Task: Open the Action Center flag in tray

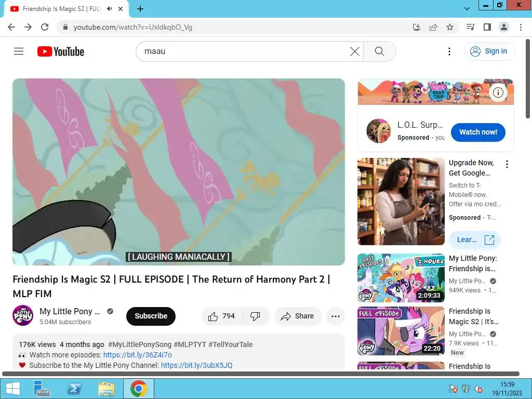Action: coord(453,389)
